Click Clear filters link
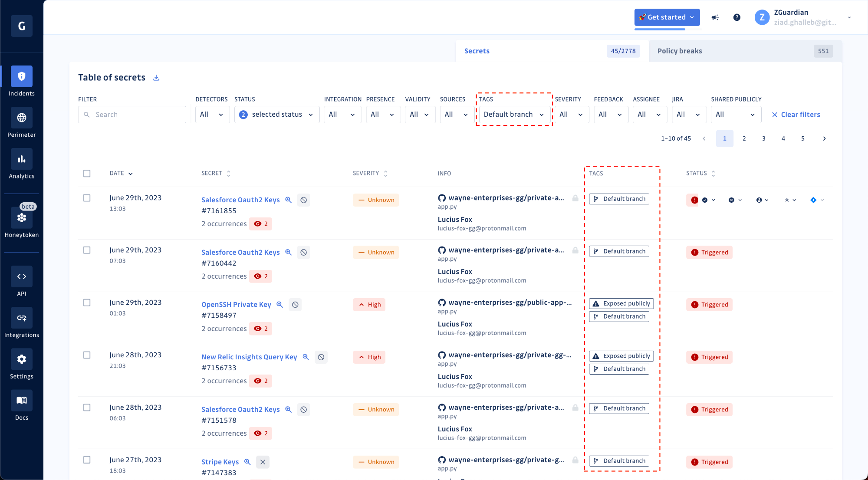 pyautogui.click(x=796, y=115)
